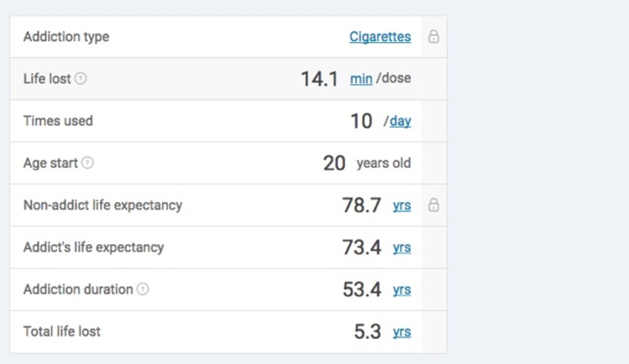
Task: Change yrs unit for Addict's life expectancy
Action: coord(402,247)
